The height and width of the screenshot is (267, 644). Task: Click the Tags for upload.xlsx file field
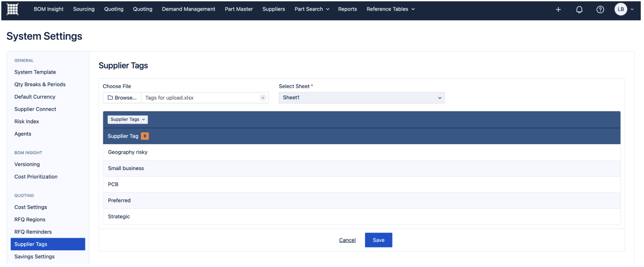click(200, 98)
